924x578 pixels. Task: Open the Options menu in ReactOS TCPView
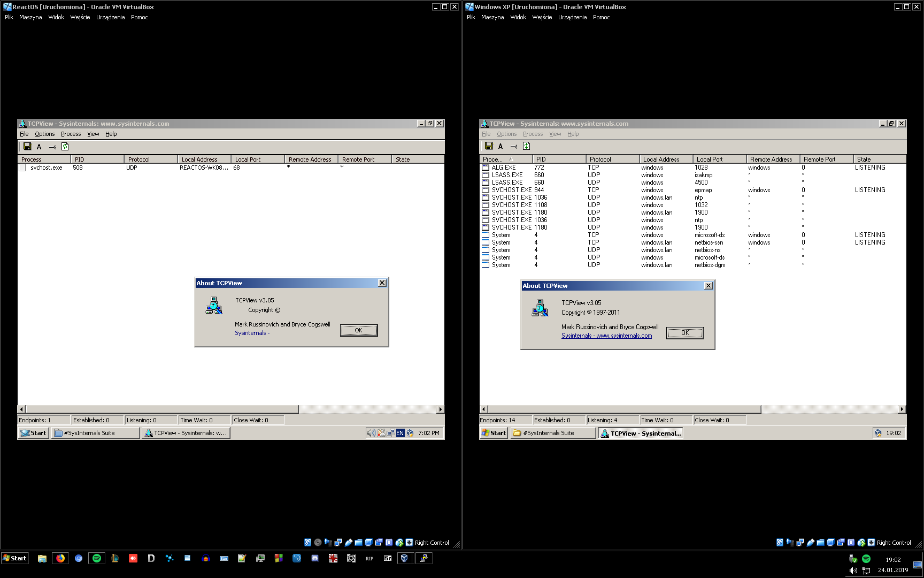click(x=45, y=134)
